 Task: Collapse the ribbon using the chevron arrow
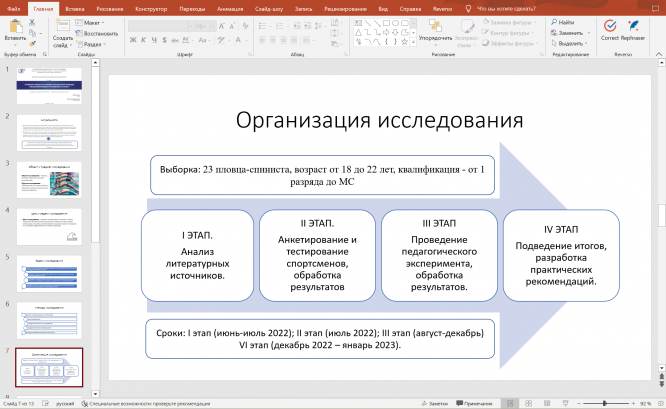pyautogui.click(x=657, y=54)
